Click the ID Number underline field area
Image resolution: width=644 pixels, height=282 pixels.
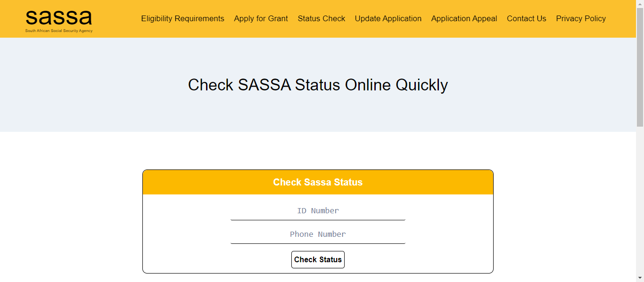(318, 219)
